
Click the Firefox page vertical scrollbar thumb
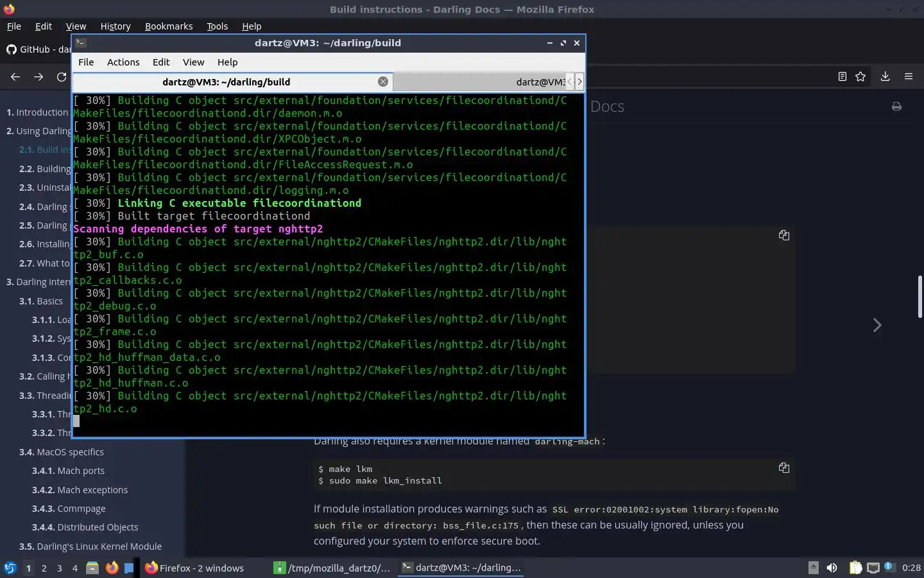click(x=920, y=296)
